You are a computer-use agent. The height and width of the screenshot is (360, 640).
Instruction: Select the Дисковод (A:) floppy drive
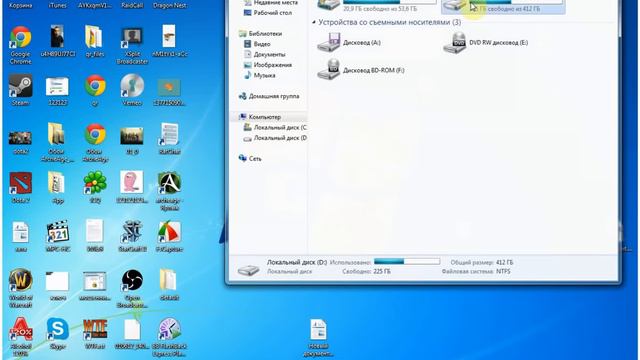pyautogui.click(x=349, y=42)
